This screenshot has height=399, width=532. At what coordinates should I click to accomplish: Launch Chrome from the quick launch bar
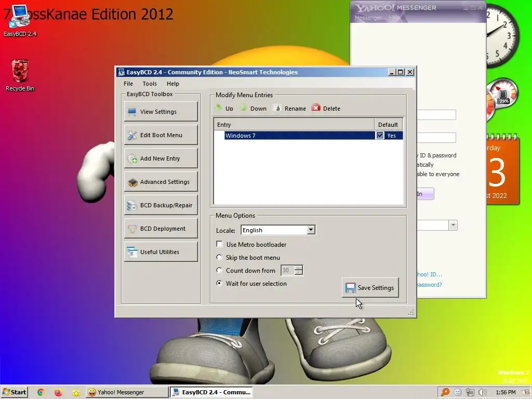[x=41, y=393]
